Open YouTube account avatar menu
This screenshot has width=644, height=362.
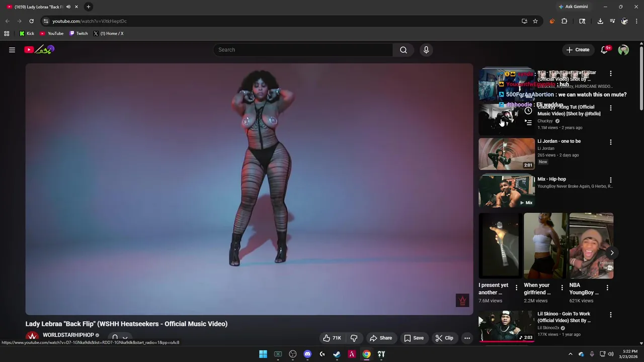(x=623, y=50)
